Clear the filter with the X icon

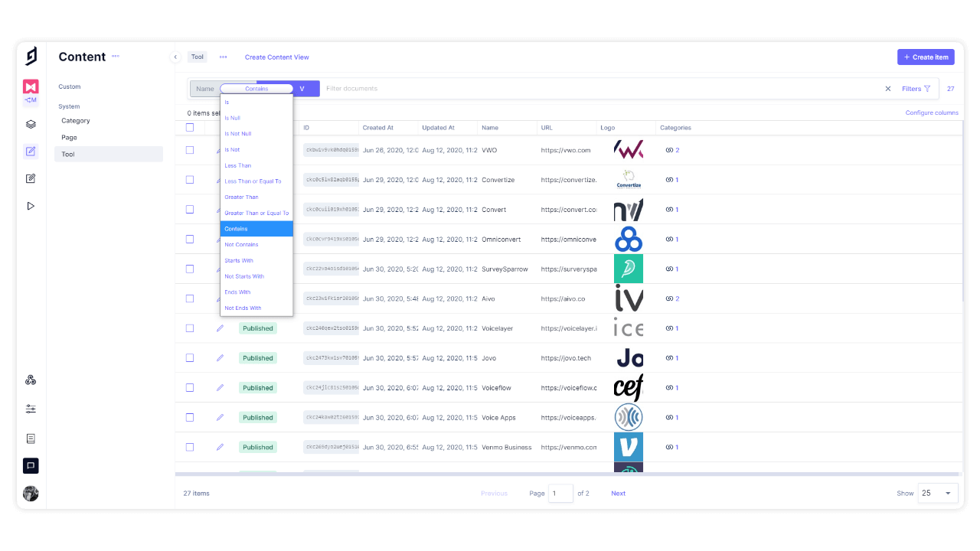click(888, 89)
